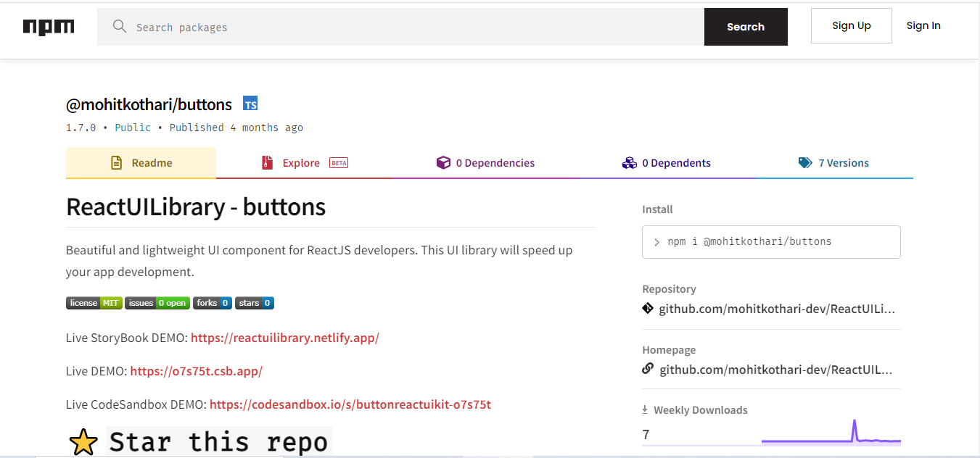Image resolution: width=980 pixels, height=458 pixels.
Task: Click the weekly downloads arrow icon
Action: [x=645, y=410]
